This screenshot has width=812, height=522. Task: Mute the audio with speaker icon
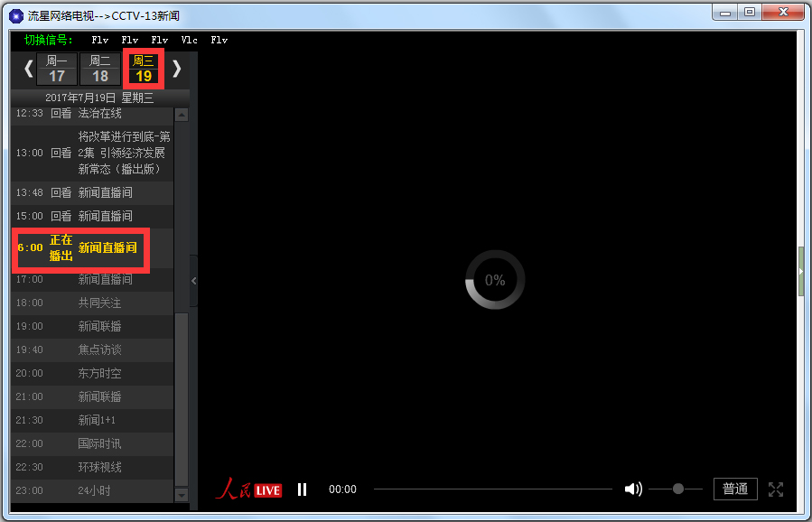tap(633, 489)
